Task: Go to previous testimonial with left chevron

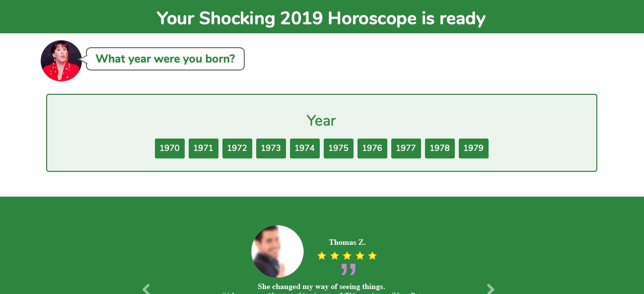Action: click(146, 289)
